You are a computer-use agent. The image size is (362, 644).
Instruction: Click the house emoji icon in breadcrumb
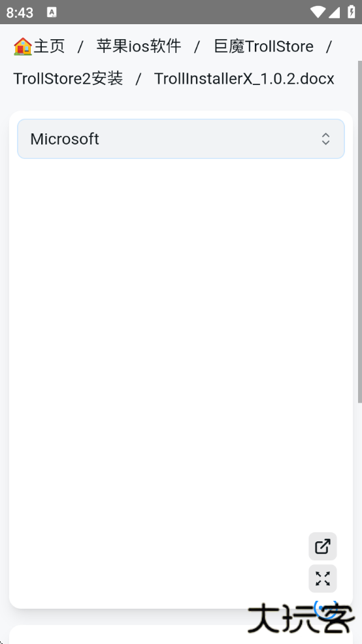tap(23, 46)
